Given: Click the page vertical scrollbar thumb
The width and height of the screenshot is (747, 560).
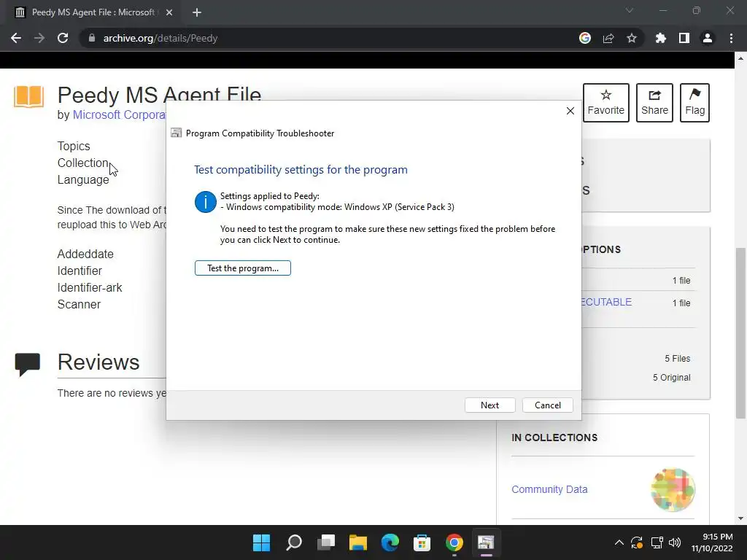Looking at the screenshot, I should (x=740, y=333).
